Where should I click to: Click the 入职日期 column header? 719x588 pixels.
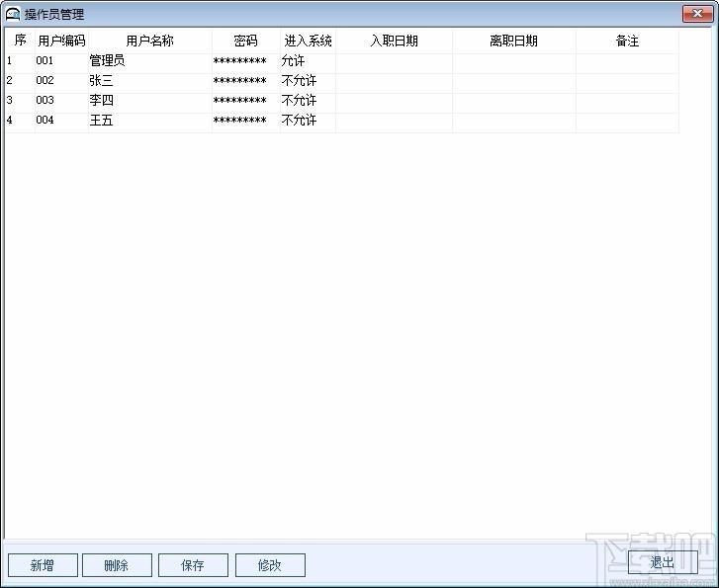coord(394,41)
